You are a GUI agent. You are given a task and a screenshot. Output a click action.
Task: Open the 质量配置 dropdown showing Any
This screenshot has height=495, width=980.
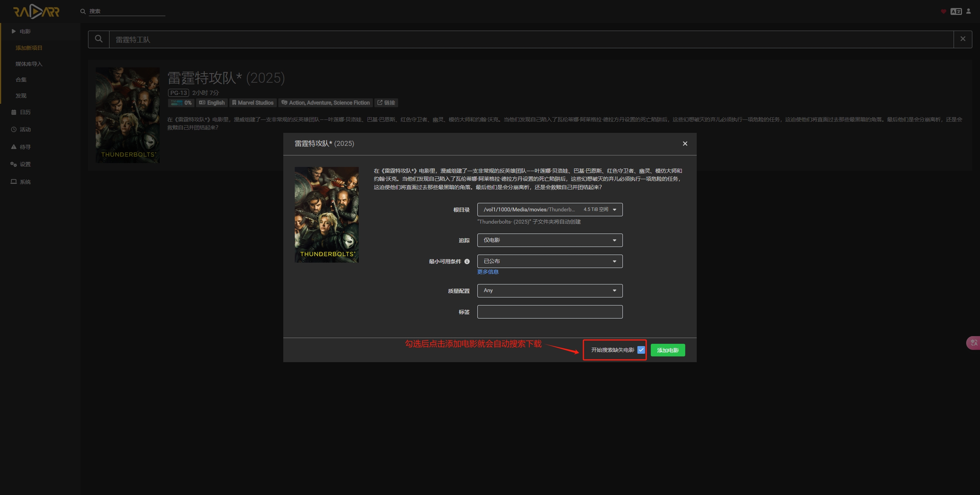point(550,291)
